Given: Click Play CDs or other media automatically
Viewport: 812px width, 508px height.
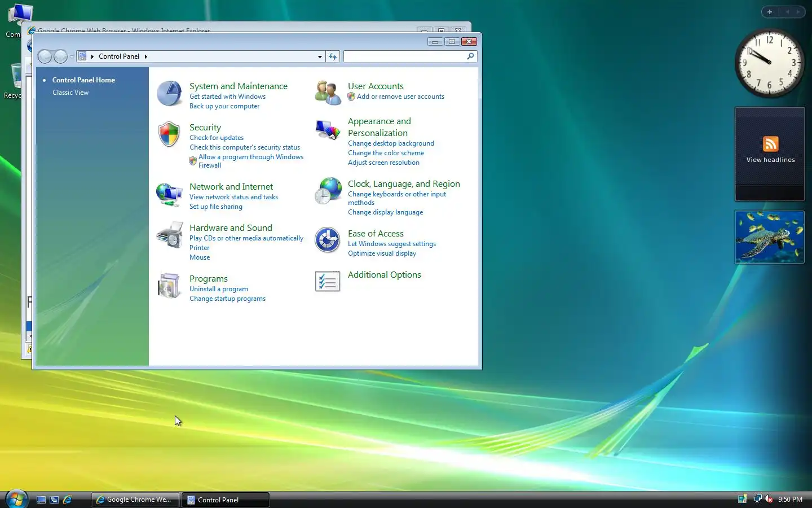Looking at the screenshot, I should pos(246,238).
